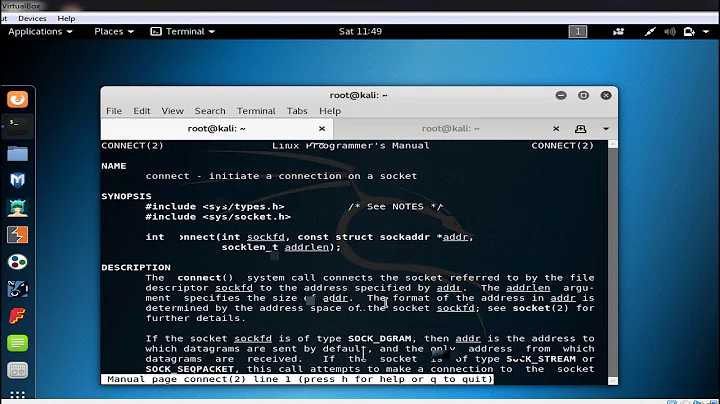This screenshot has width=720, height=404.
Task: Click the '#include <sys/types.h>' text
Action: point(215,207)
